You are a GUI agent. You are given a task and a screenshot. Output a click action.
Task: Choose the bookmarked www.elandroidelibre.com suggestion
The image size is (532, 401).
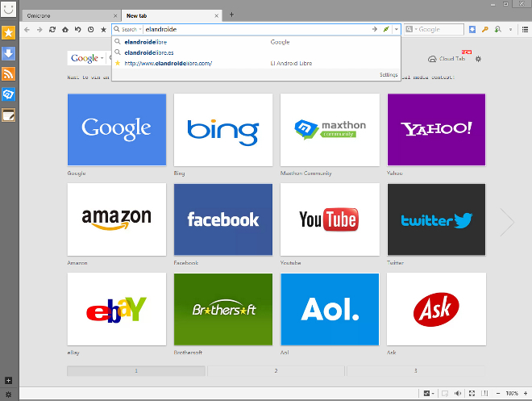pos(256,63)
